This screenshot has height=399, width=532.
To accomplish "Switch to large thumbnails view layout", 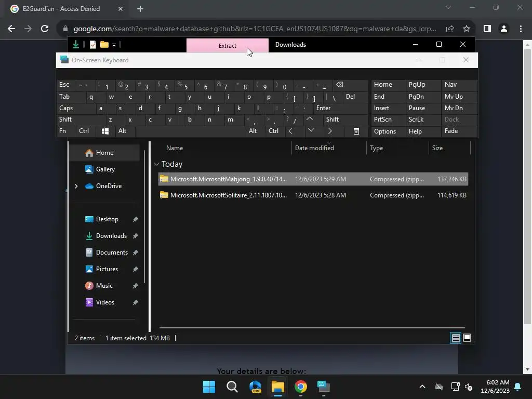I will (467, 338).
